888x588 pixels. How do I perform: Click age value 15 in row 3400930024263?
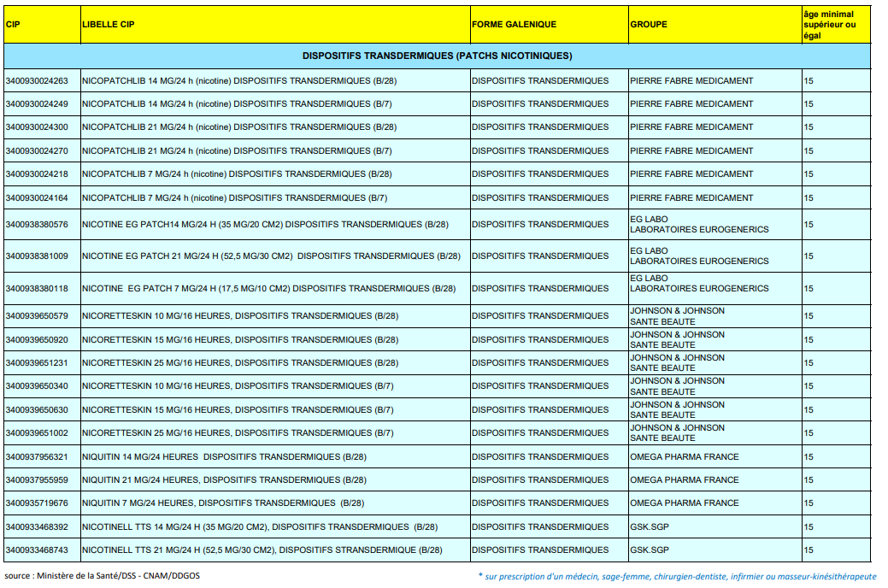(809, 81)
